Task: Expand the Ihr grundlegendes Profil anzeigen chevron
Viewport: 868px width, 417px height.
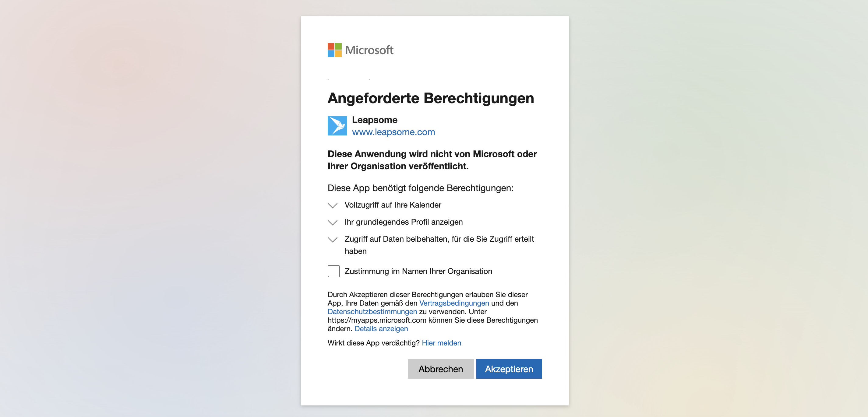Action: point(332,222)
